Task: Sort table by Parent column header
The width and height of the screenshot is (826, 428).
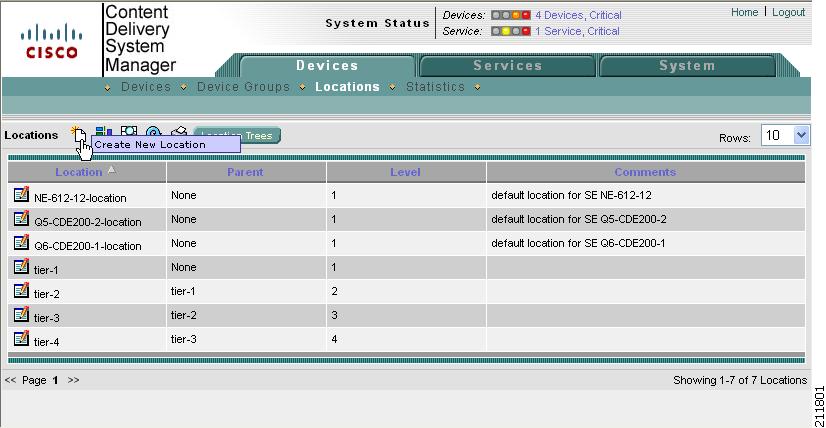Action: coord(245,172)
